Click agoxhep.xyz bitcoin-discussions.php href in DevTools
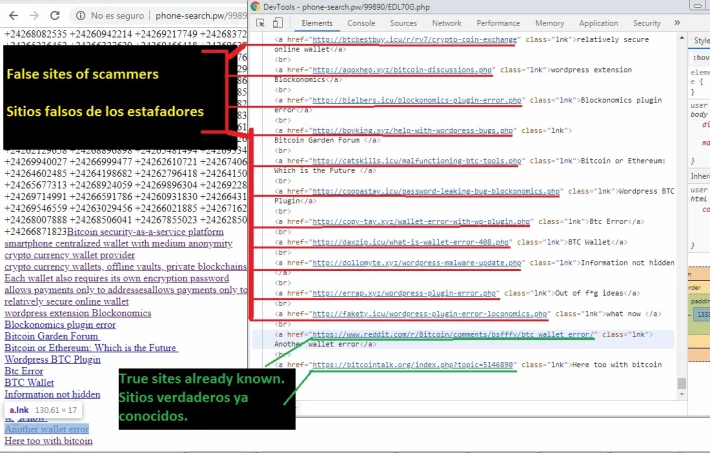710x453 pixels. coord(402,70)
